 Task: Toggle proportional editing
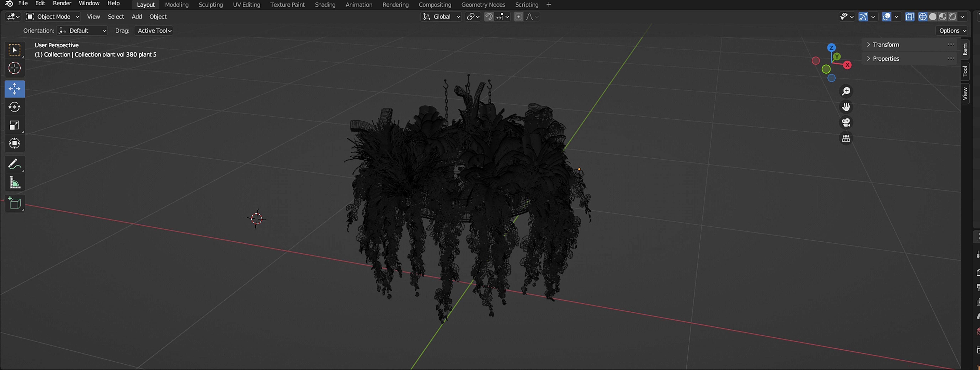(518, 17)
